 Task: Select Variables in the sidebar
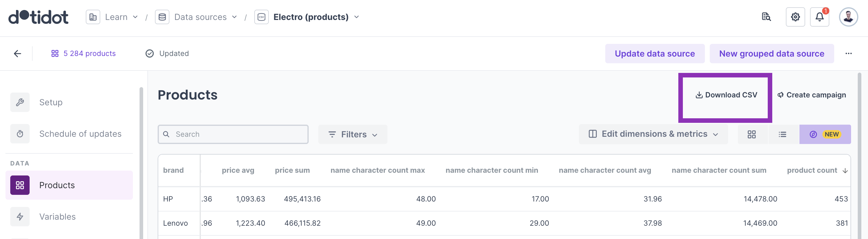pos(57,217)
